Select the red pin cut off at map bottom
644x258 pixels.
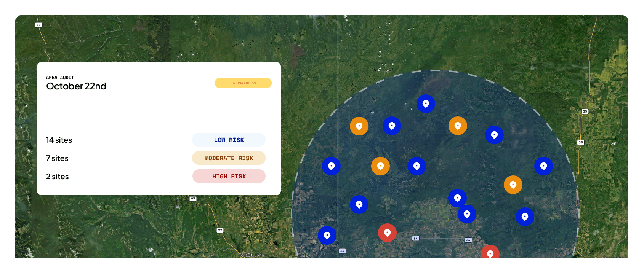(x=490, y=252)
